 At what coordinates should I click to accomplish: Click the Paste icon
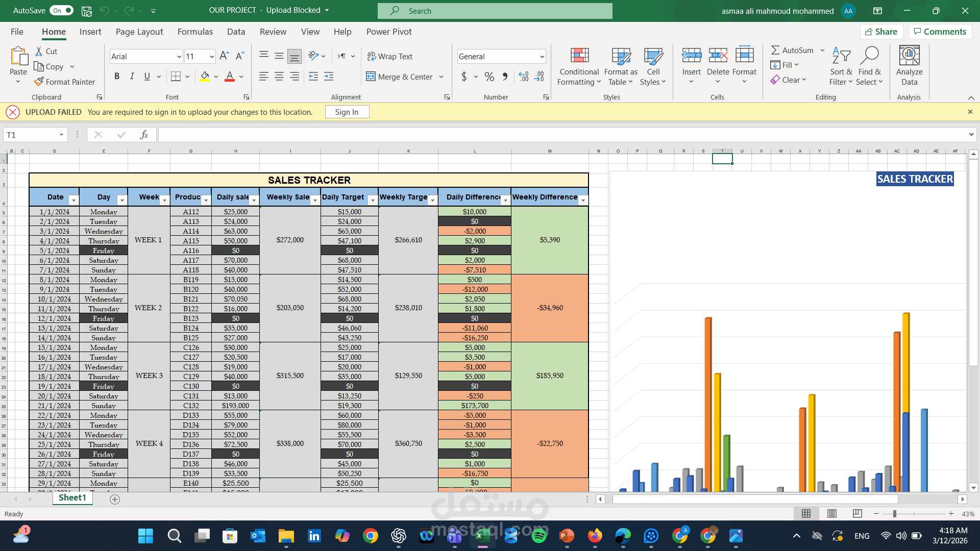point(18,56)
